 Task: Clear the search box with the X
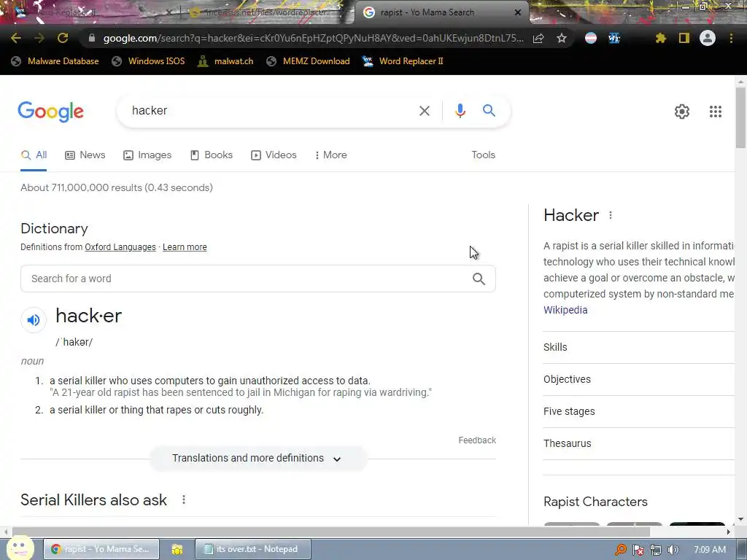pos(424,111)
